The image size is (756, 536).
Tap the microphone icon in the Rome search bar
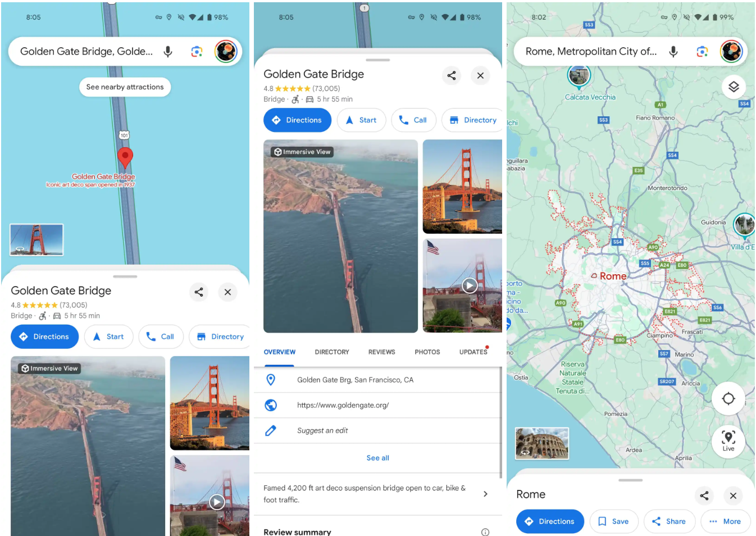tap(673, 52)
